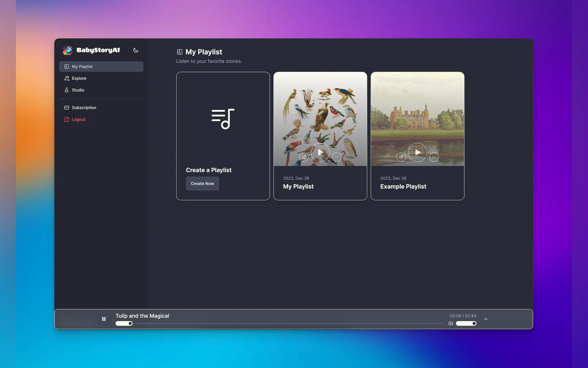588x368 pixels.
Task: Play the Example Playlist via its play button
Action: click(x=417, y=152)
